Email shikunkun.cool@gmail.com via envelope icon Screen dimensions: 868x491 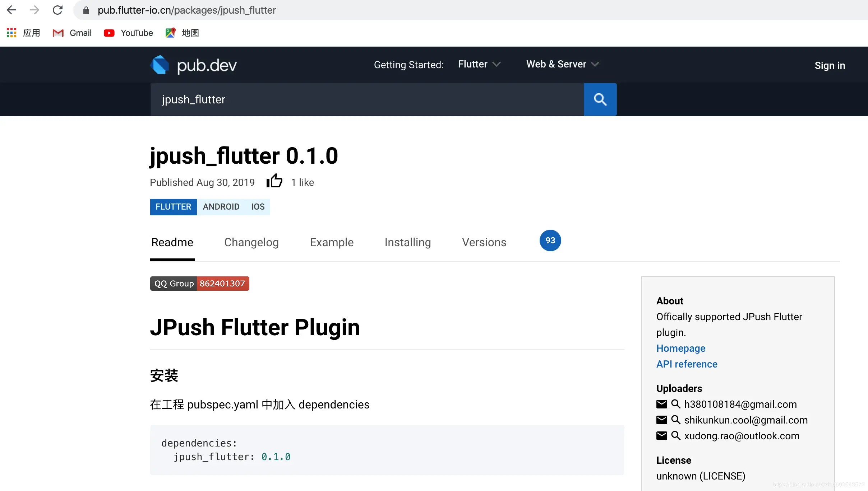[x=662, y=420]
